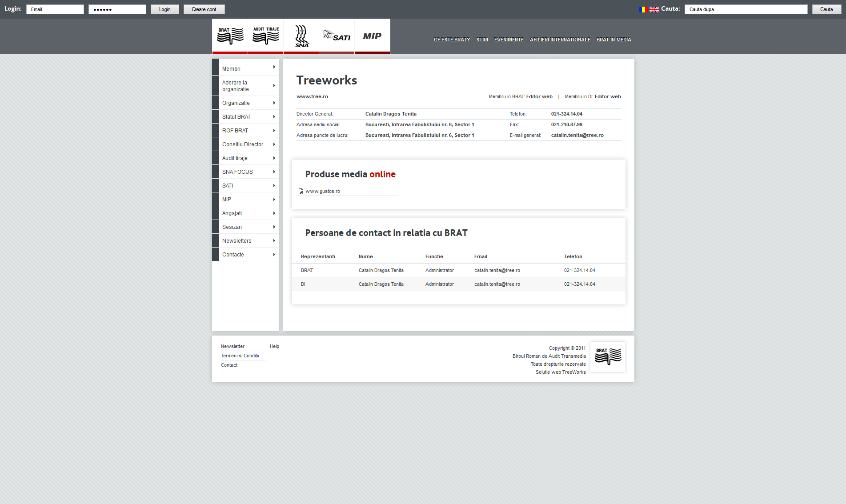Open the www.gustos.ro link

pos(323,191)
